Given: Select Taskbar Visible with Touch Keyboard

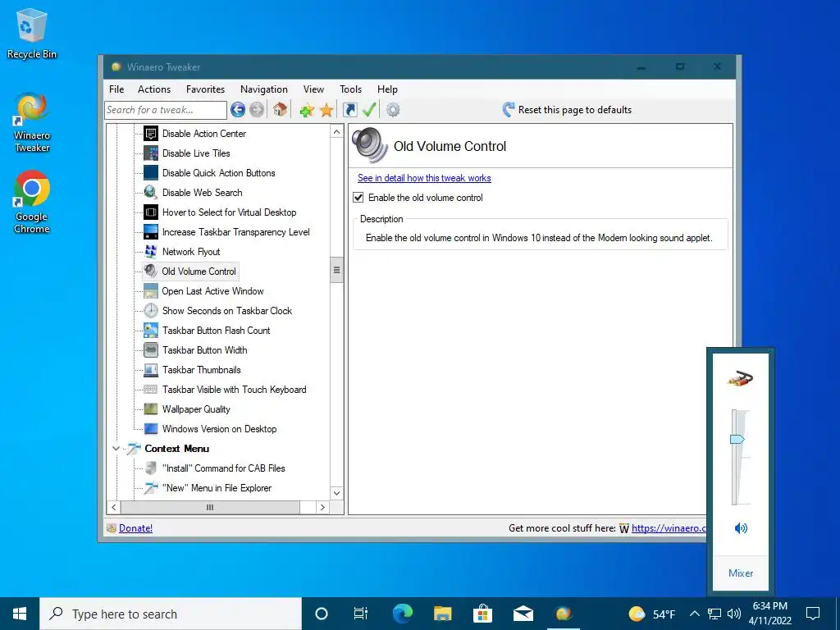Looking at the screenshot, I should tap(234, 390).
